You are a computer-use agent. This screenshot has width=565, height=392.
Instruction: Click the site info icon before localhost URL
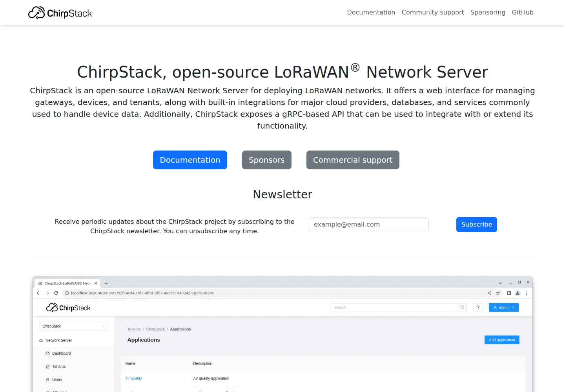[x=67, y=293]
